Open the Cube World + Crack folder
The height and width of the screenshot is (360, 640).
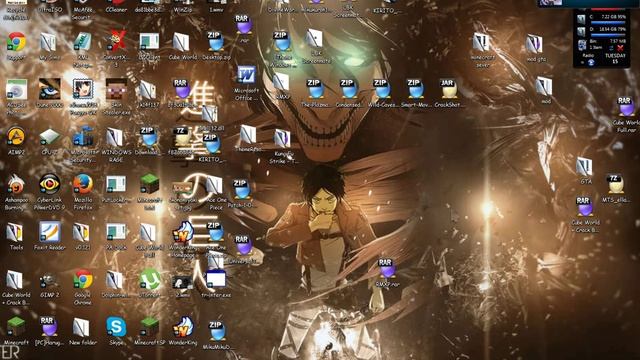coord(15,280)
